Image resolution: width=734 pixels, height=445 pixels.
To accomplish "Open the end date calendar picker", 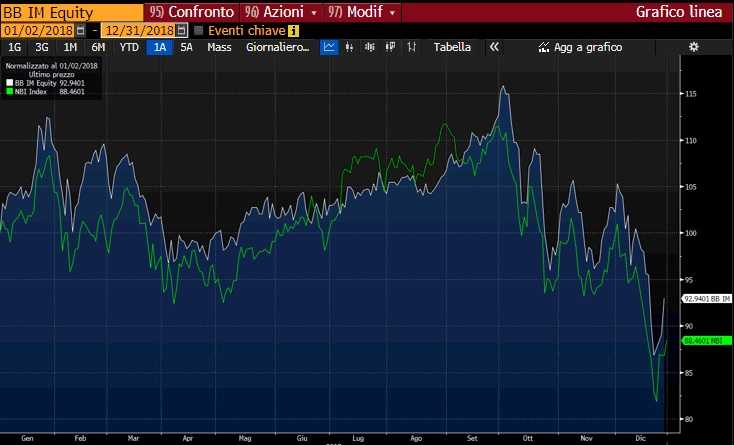I will (x=182, y=31).
